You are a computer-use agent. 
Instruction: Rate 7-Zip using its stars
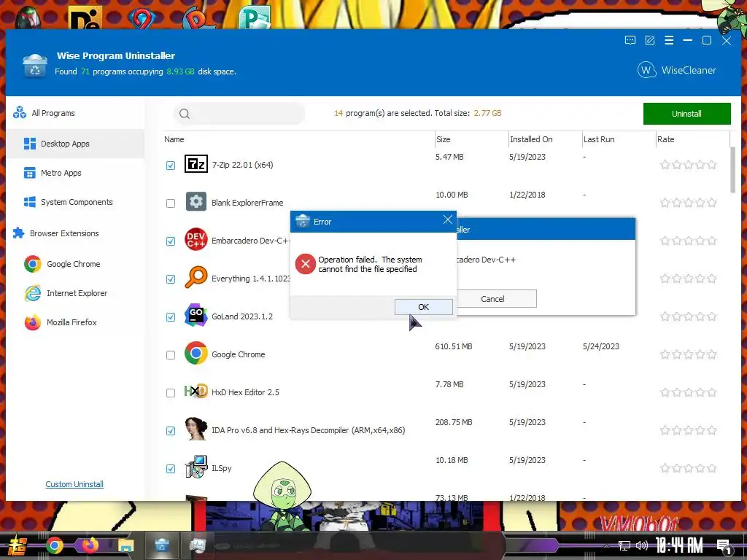689,166
